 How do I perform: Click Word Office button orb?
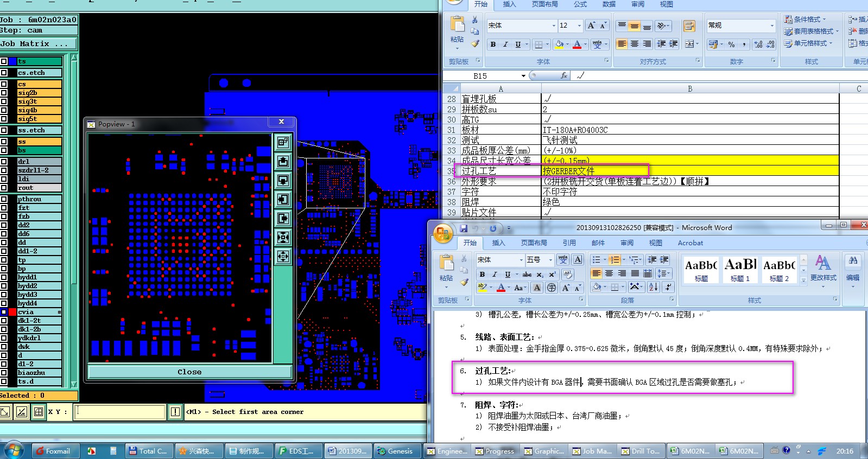pos(443,234)
